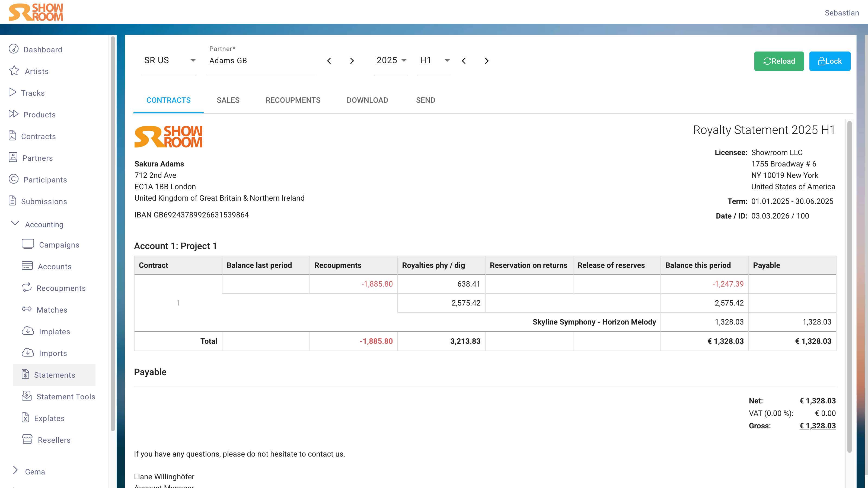
Task: Open Dashboard via its gauge icon
Action: (x=14, y=49)
